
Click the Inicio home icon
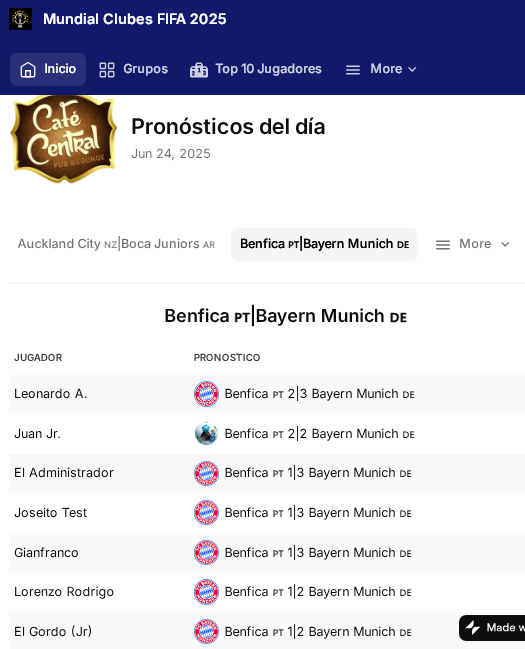click(x=28, y=69)
